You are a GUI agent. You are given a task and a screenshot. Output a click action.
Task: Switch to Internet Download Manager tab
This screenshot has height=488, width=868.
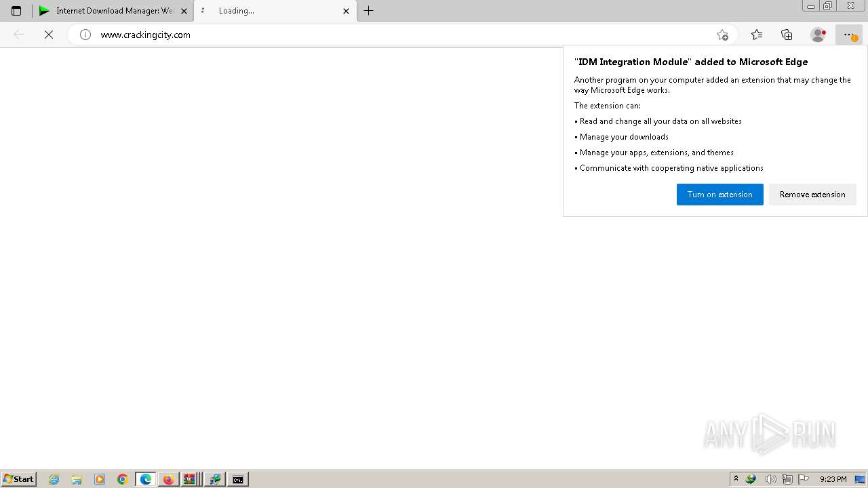pos(113,11)
